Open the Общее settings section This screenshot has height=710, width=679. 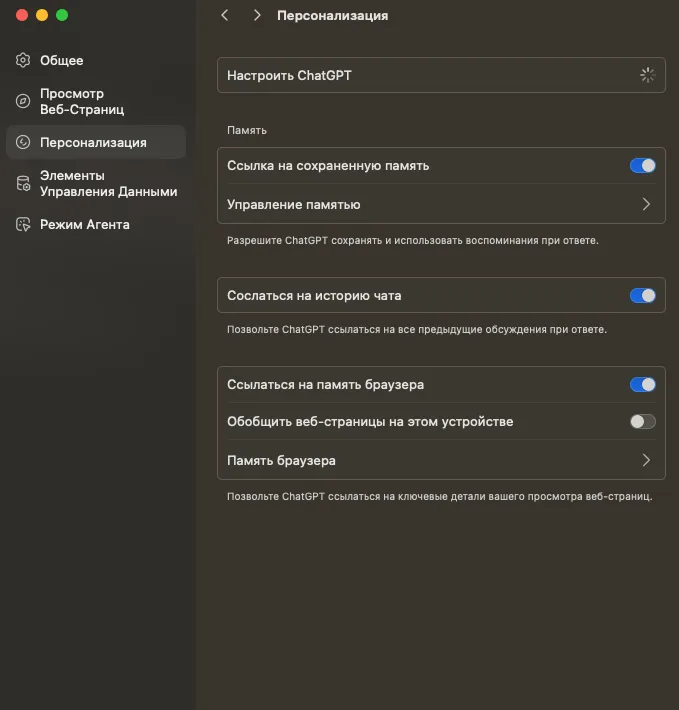click(x=62, y=61)
